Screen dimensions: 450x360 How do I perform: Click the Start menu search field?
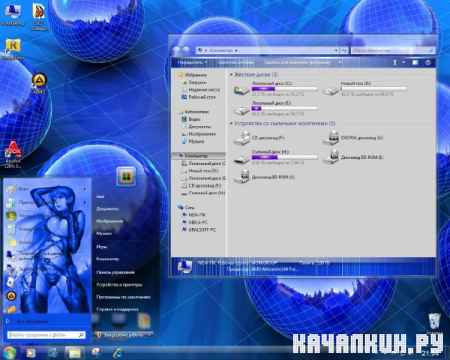click(x=46, y=335)
